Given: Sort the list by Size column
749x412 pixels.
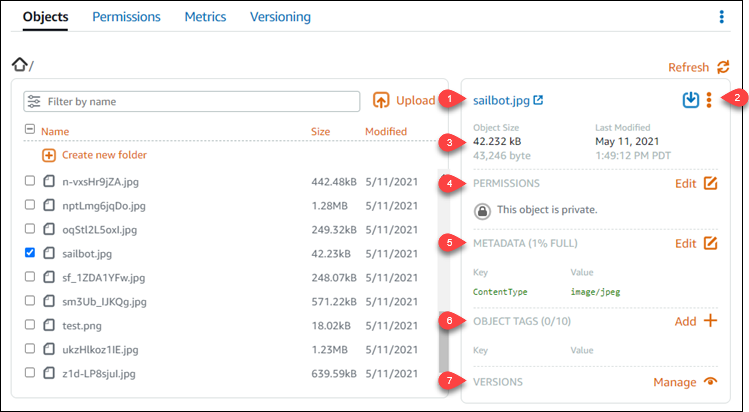Looking at the screenshot, I should [320, 131].
